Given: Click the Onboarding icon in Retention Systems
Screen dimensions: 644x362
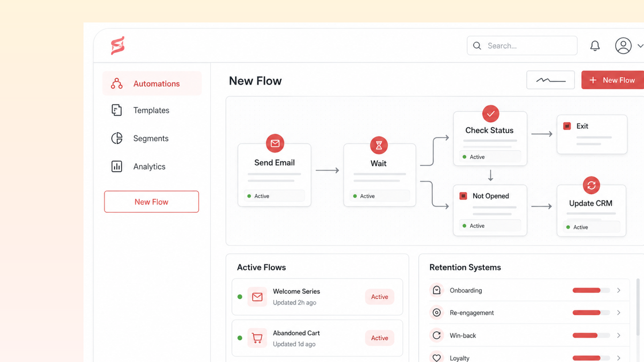Looking at the screenshot, I should [437, 290].
